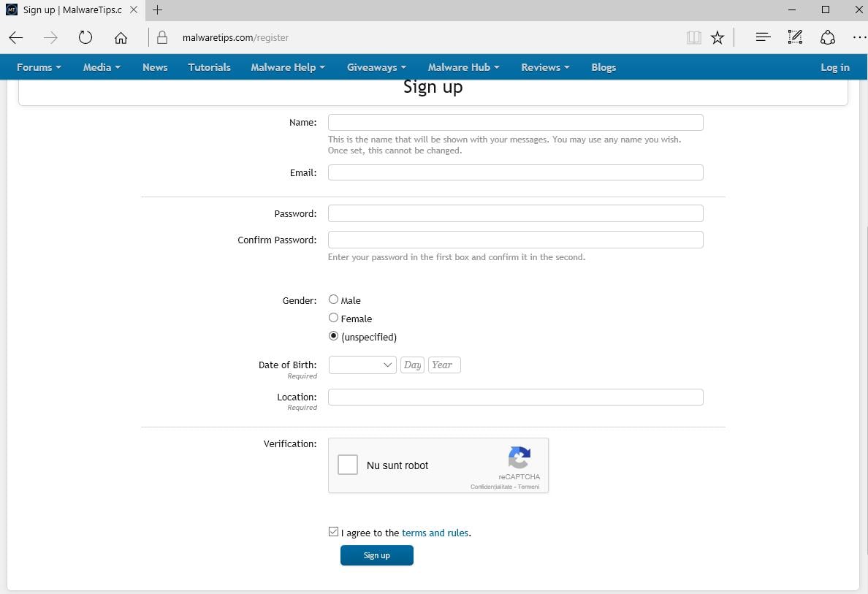
Task: Open the Share icon in toolbar
Action: (x=828, y=38)
